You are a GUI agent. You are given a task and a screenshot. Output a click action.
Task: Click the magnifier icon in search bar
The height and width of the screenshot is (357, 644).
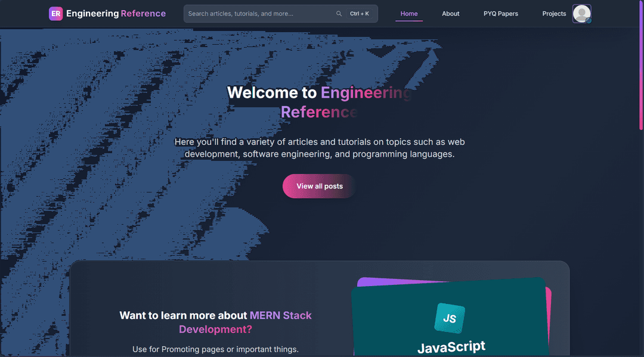click(x=339, y=14)
